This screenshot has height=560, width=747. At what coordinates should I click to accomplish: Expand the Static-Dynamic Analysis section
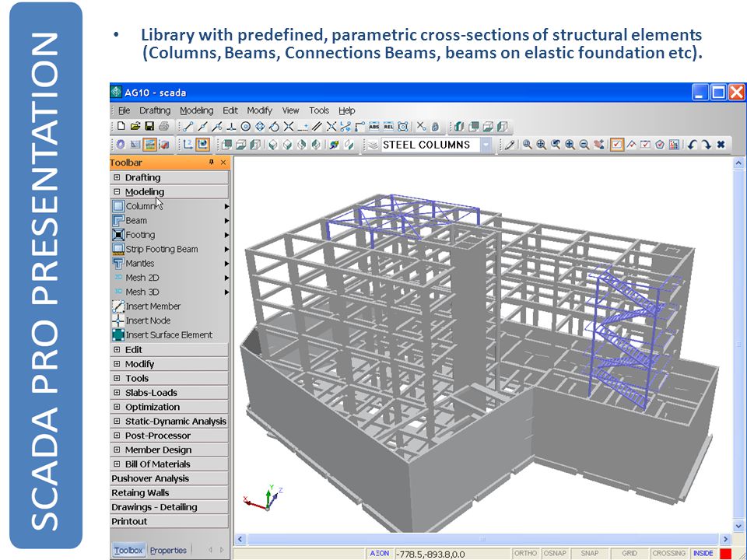click(x=117, y=421)
